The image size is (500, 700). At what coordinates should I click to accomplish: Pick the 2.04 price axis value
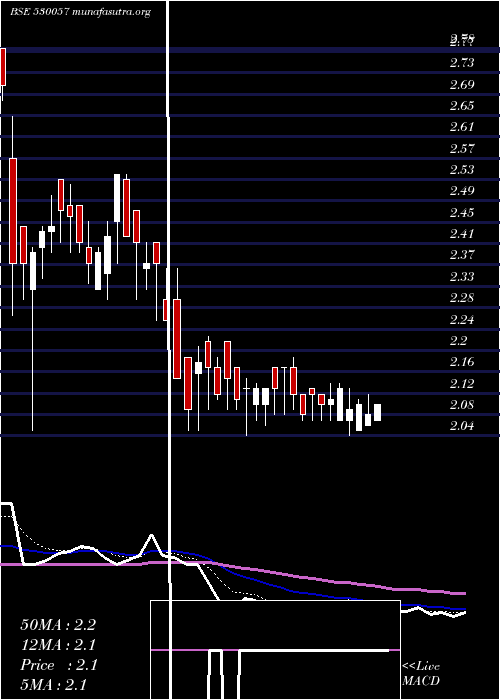462,426
